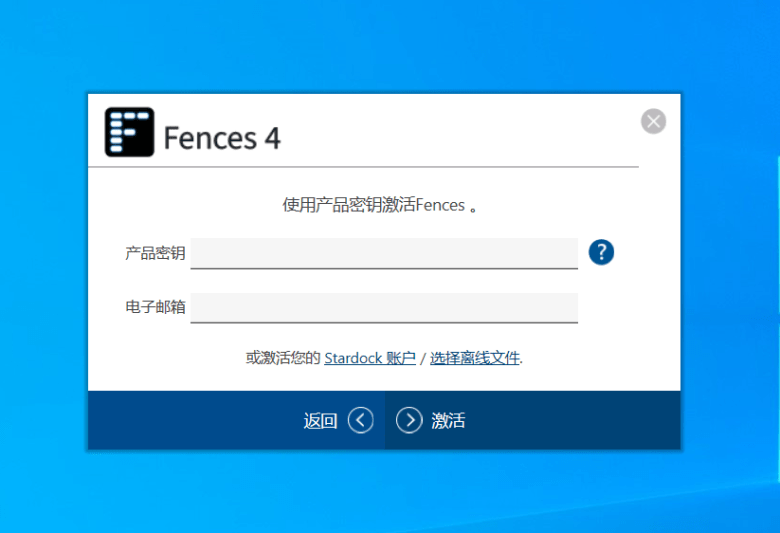
Task: Click the Fences 4 title text
Action: (x=222, y=138)
